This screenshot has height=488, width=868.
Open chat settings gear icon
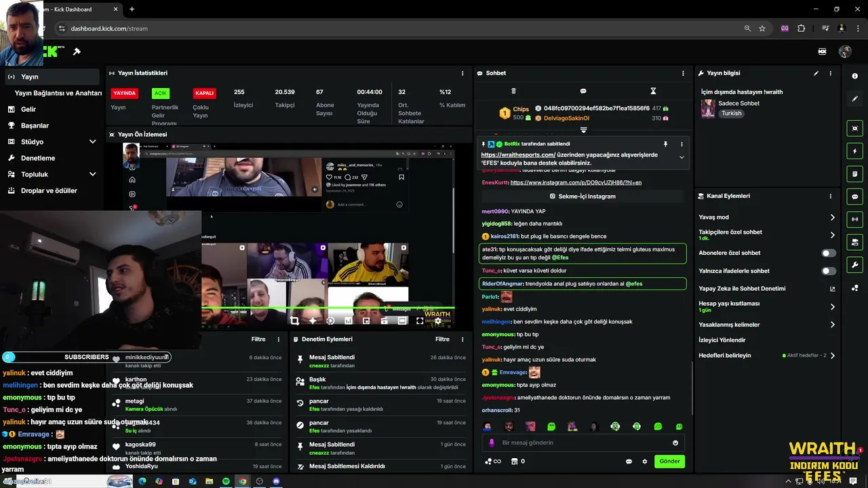(x=645, y=462)
